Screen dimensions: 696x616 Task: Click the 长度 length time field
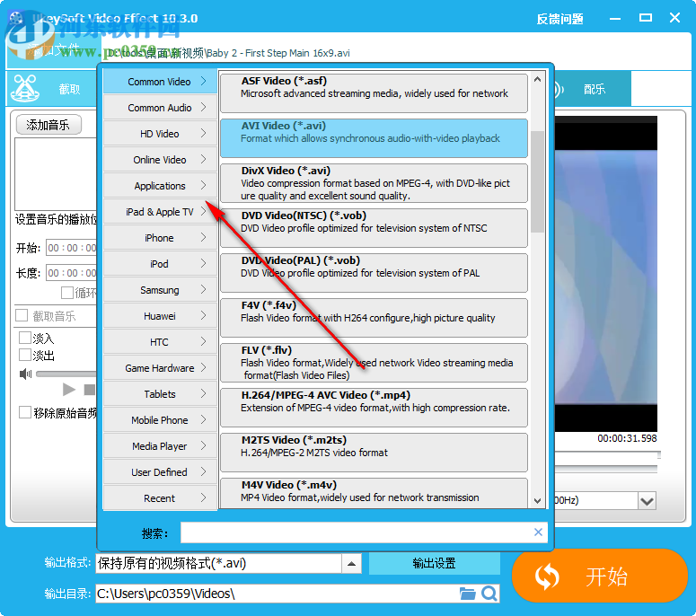pos(71,272)
